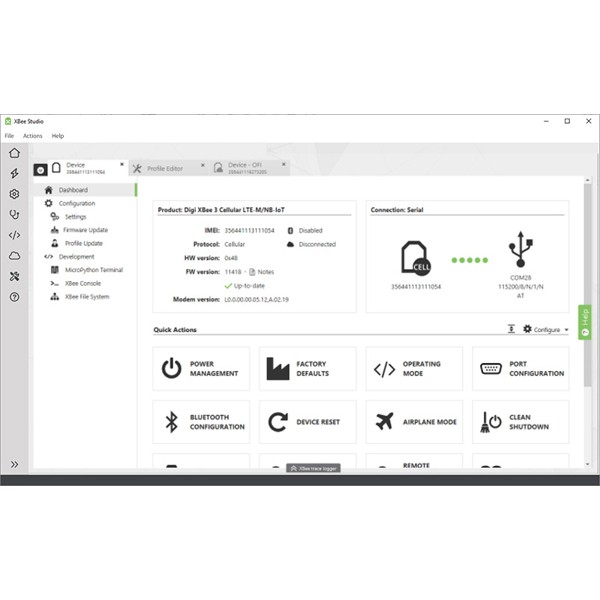Image resolution: width=600 pixels, height=600 pixels.
Task: Open Bluetooth Configuration quick action
Action: pos(201,422)
